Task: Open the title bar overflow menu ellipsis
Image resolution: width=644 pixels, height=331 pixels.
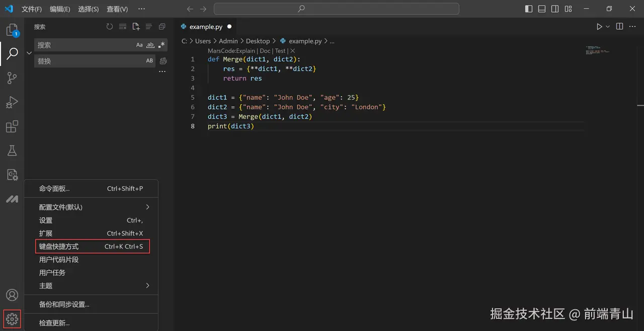Action: click(141, 9)
